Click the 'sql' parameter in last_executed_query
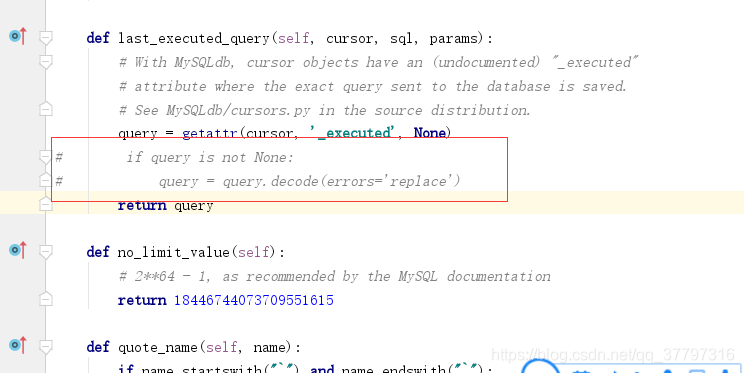The height and width of the screenshot is (373, 744). pyautogui.click(x=401, y=38)
